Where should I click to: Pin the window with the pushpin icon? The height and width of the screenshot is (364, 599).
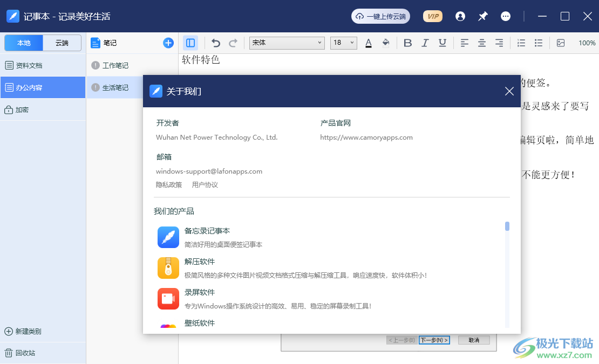coord(483,16)
